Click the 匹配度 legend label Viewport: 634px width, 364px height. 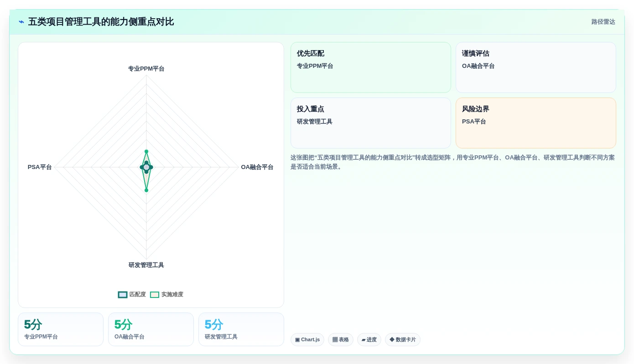138,295
